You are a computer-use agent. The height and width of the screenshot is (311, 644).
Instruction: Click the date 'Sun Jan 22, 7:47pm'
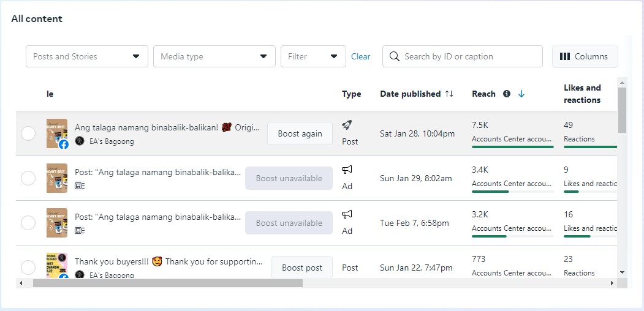point(416,268)
